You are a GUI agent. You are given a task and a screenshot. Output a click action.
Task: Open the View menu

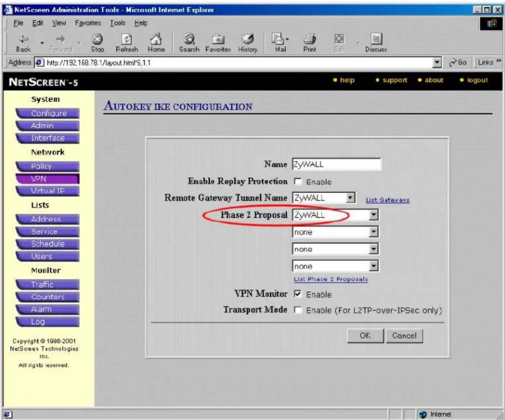click(59, 23)
